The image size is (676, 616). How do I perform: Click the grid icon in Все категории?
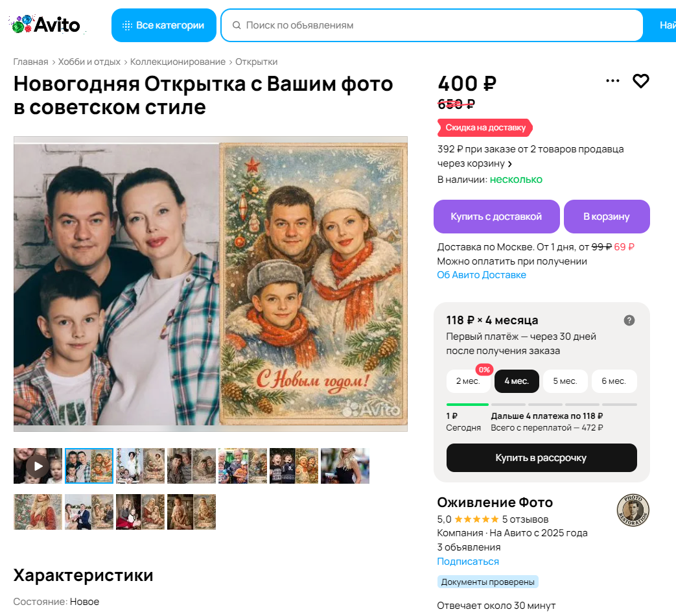coord(127,25)
